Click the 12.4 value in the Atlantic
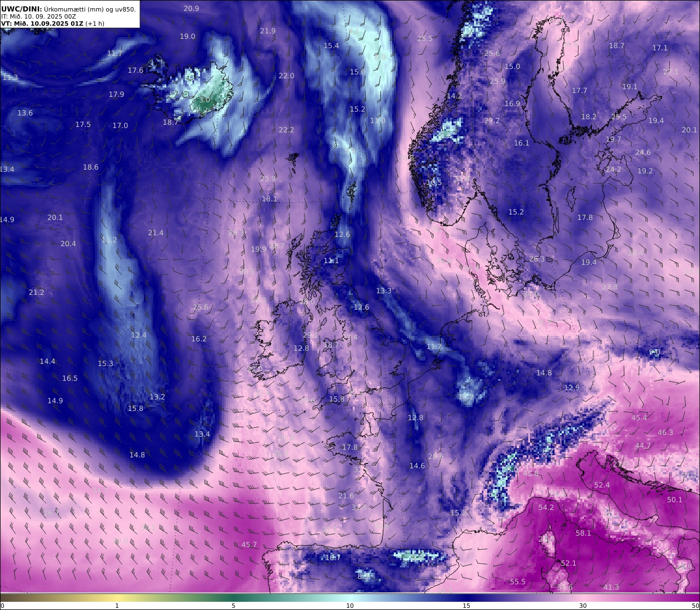 pos(139,335)
